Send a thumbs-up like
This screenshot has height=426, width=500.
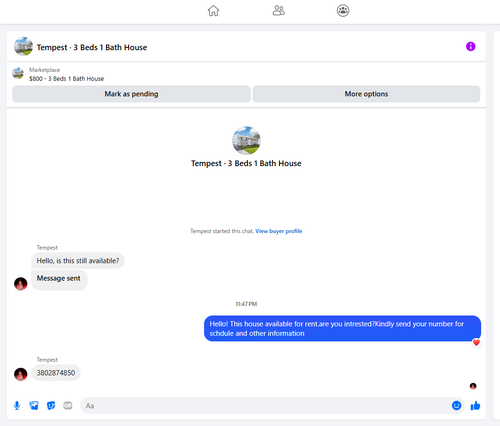coord(475,406)
